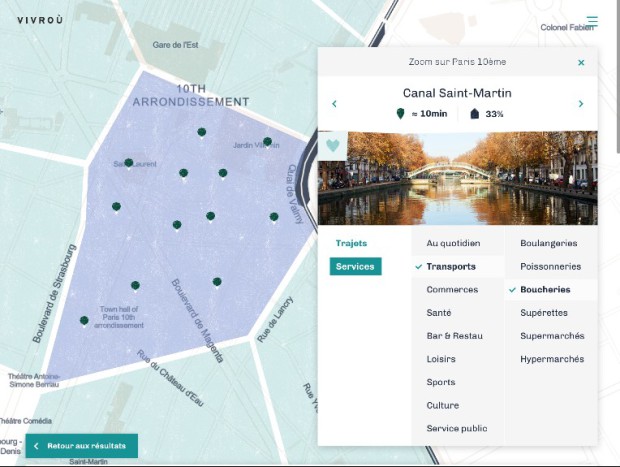Go to next place with right chevron
620x467 pixels.
[581, 104]
